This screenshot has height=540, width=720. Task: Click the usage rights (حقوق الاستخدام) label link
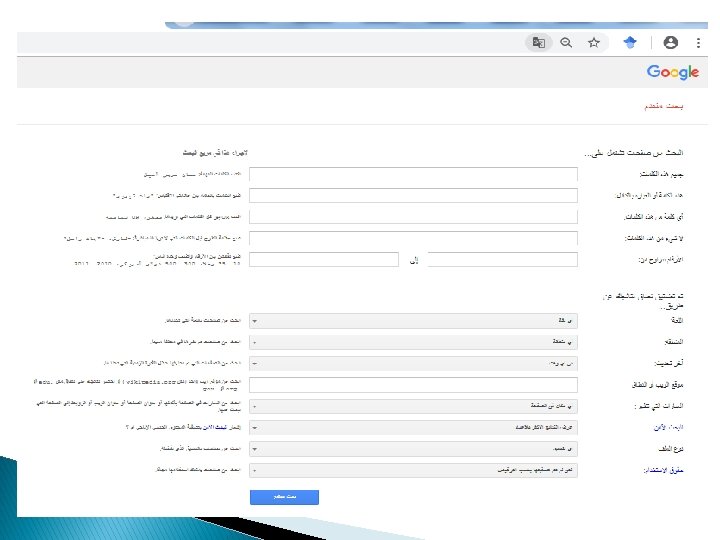coord(664,470)
